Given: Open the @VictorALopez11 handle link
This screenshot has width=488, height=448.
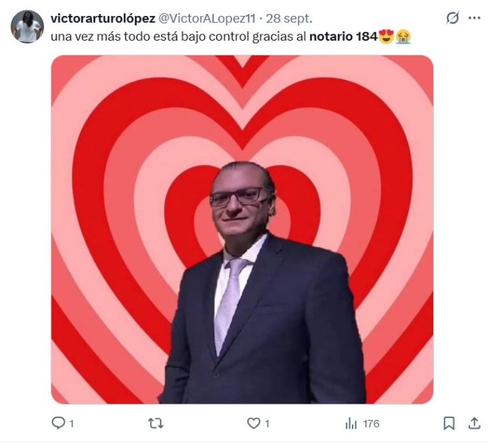Looking at the screenshot, I should coord(207,18).
